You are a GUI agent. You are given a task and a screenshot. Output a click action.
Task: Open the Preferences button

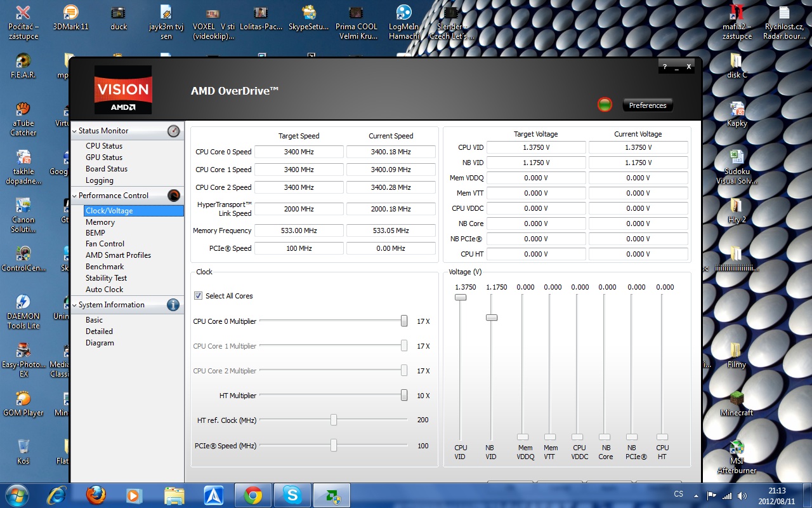(x=647, y=105)
